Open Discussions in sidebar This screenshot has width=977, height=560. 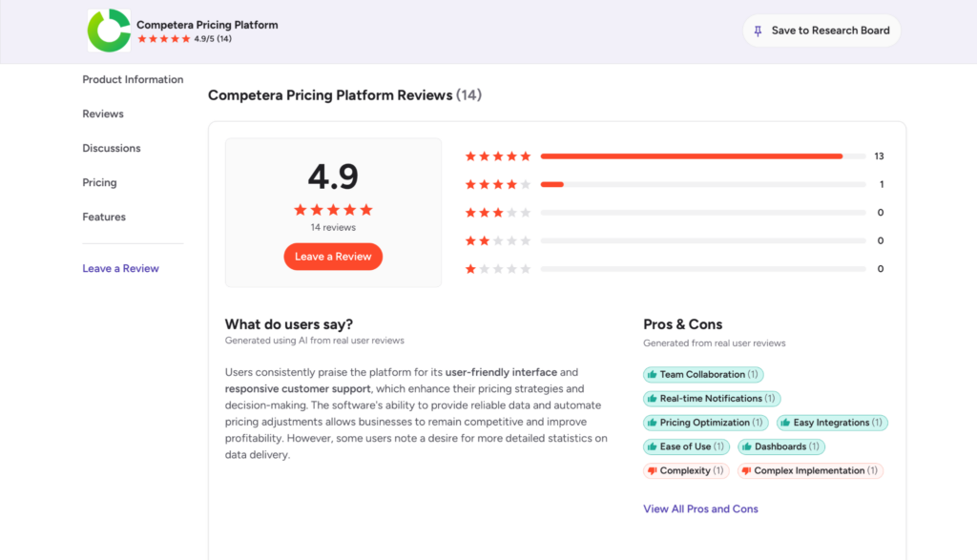coord(112,148)
